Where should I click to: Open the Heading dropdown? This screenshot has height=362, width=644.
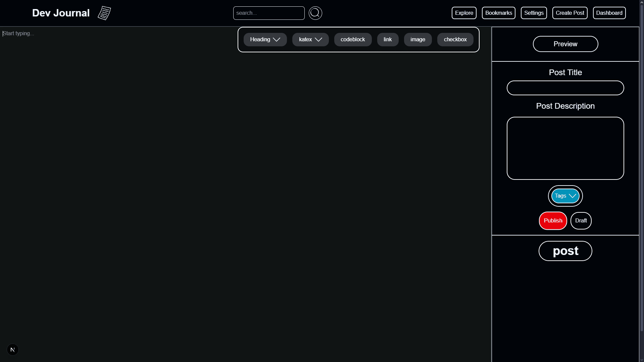tap(265, 40)
